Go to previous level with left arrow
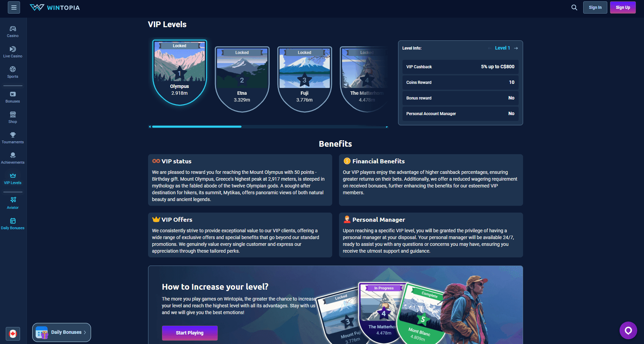 click(489, 48)
